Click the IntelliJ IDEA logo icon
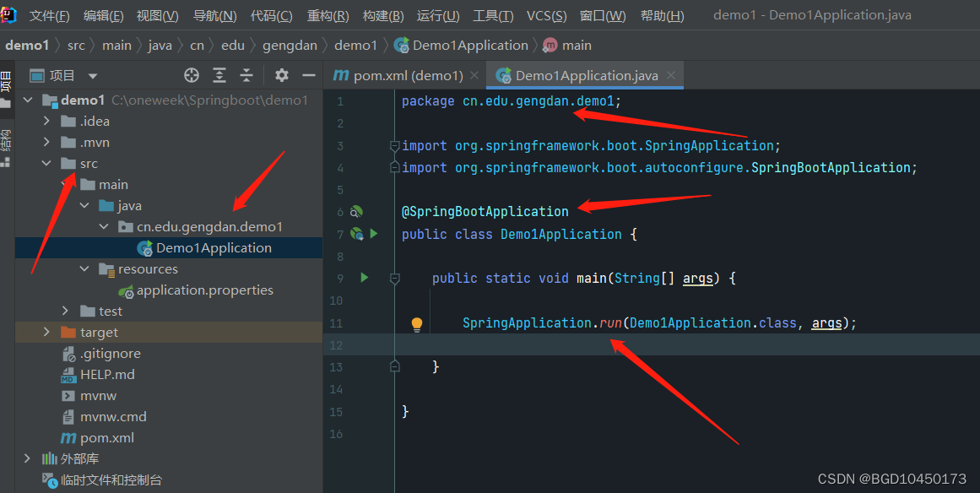 [8, 15]
